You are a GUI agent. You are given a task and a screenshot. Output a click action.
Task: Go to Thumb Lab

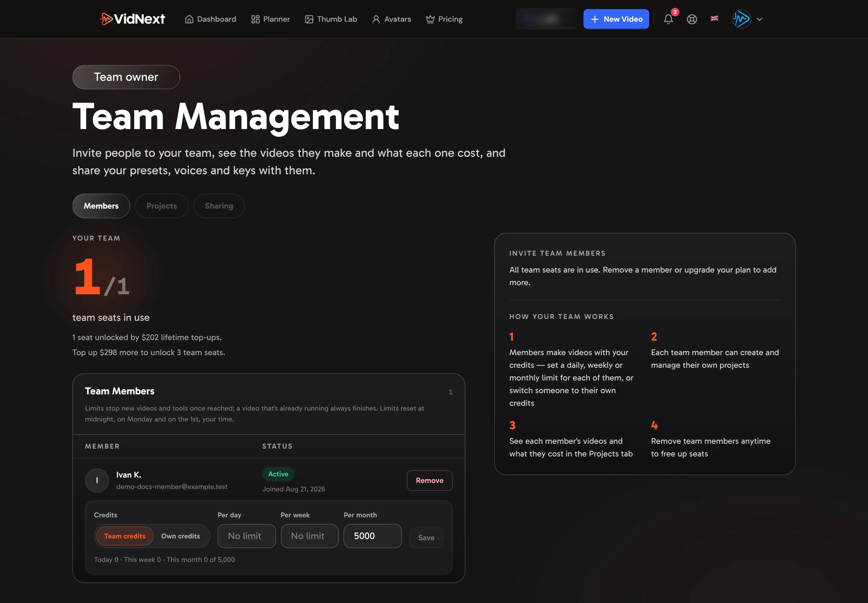point(331,19)
